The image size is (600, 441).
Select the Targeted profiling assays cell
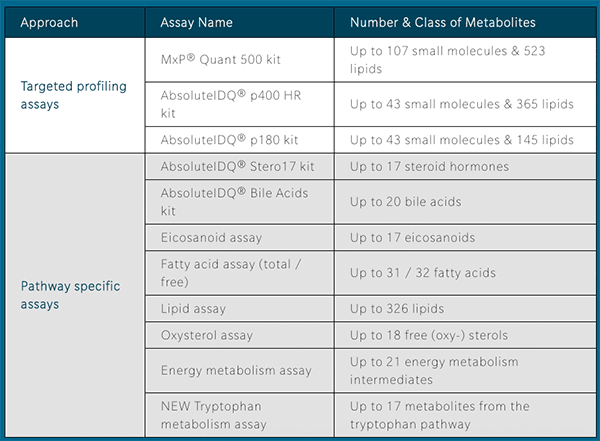(74, 95)
